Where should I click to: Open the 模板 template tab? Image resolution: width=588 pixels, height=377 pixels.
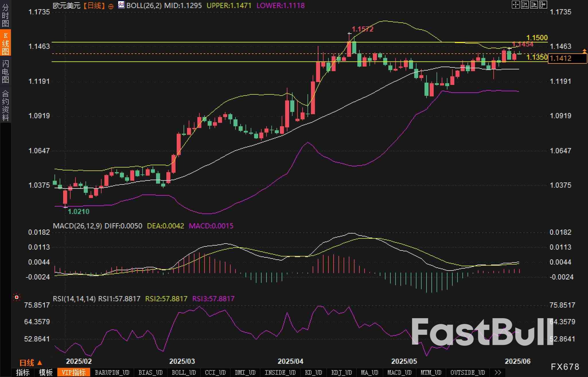click(x=46, y=372)
